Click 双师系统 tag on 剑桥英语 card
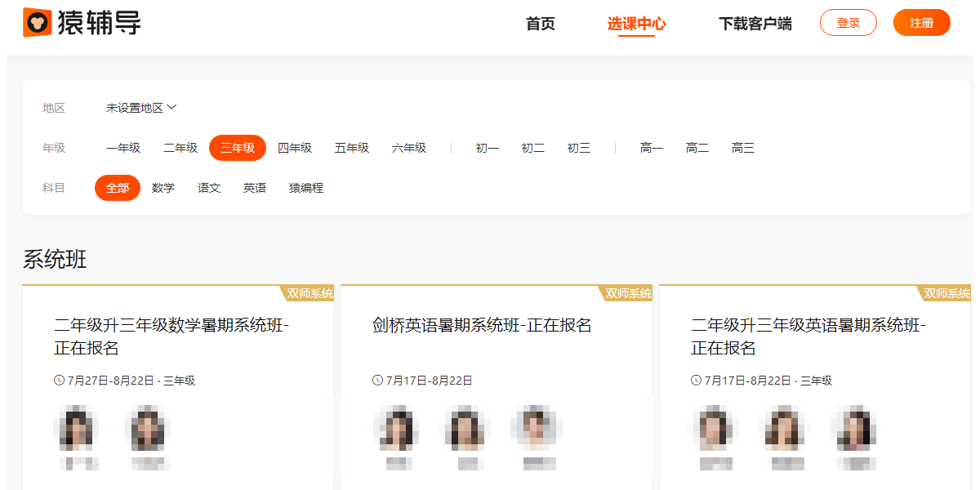Screen dimensions: 980x490 pos(627,294)
